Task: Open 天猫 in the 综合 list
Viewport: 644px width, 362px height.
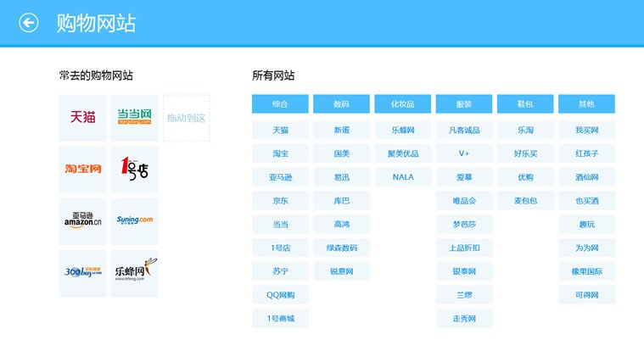Action: tap(280, 130)
